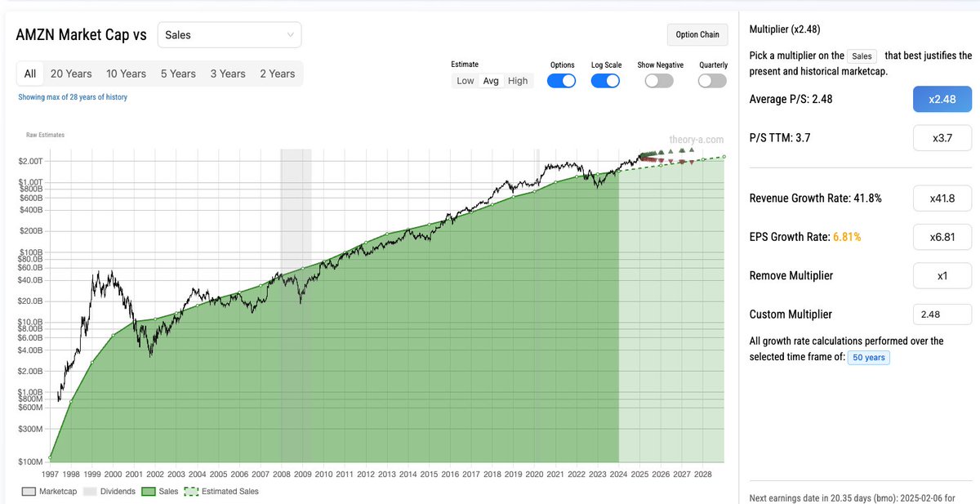Choose the 3 Years range
The image size is (980, 504).
coord(228,74)
